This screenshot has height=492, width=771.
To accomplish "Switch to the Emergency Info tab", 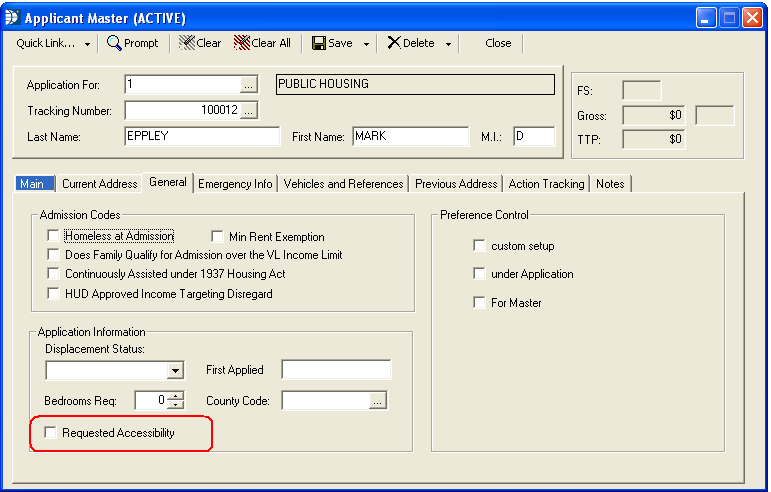I will (x=235, y=184).
